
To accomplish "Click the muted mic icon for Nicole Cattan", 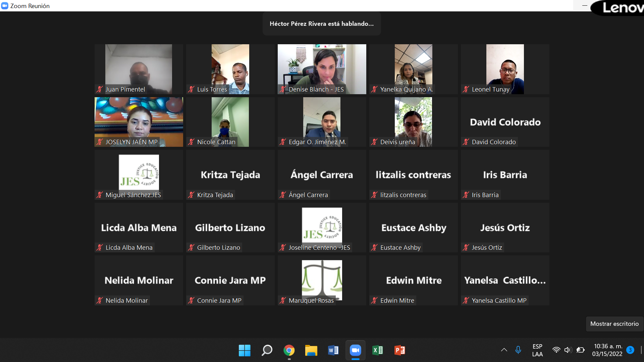I will (191, 142).
